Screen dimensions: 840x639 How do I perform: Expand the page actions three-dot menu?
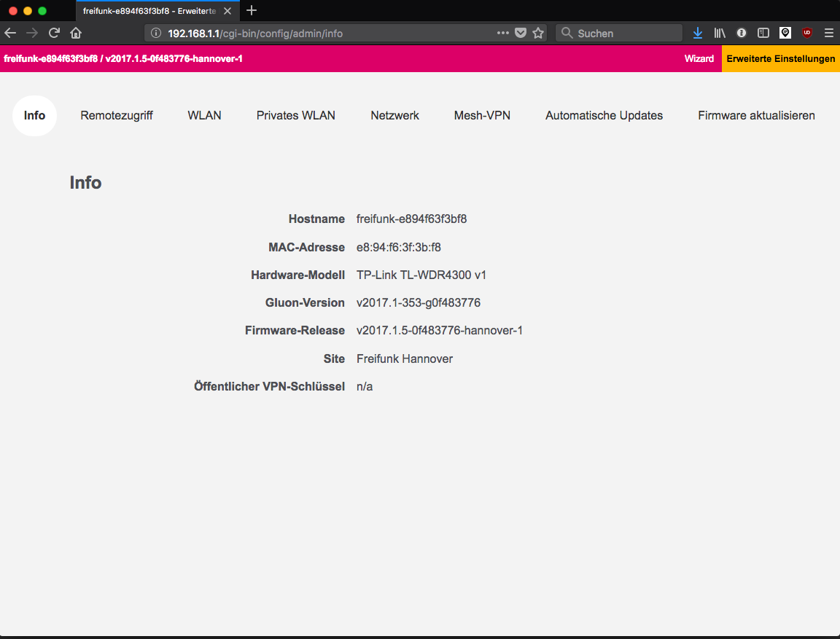(x=503, y=33)
